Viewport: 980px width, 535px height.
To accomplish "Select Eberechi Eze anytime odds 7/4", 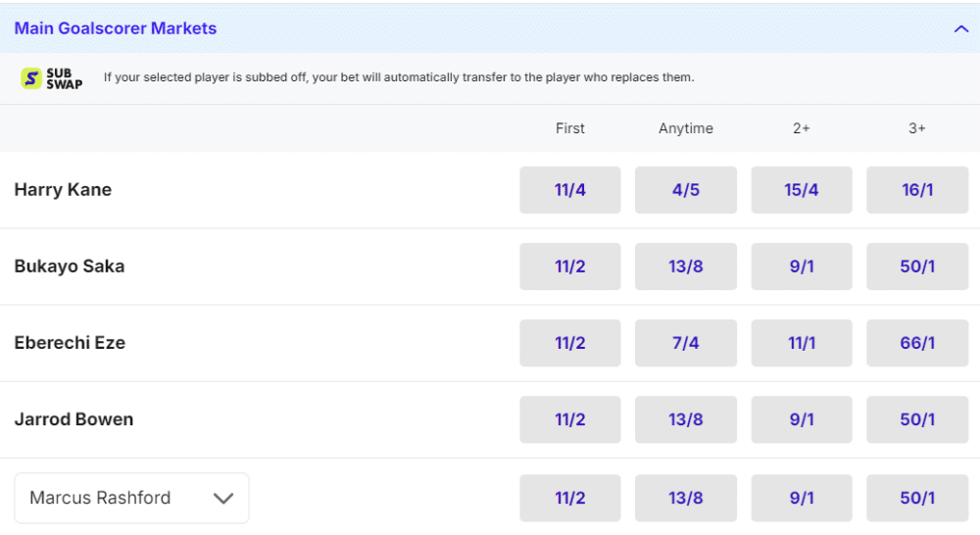I will [x=685, y=343].
